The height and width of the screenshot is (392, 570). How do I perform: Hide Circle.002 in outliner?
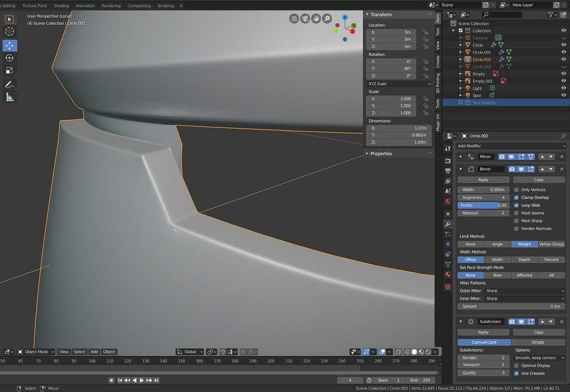point(563,59)
